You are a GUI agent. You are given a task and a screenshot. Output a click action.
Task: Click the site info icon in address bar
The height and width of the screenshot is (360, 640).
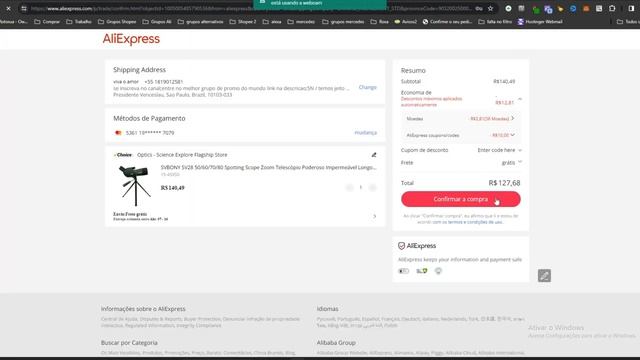coord(24,8)
